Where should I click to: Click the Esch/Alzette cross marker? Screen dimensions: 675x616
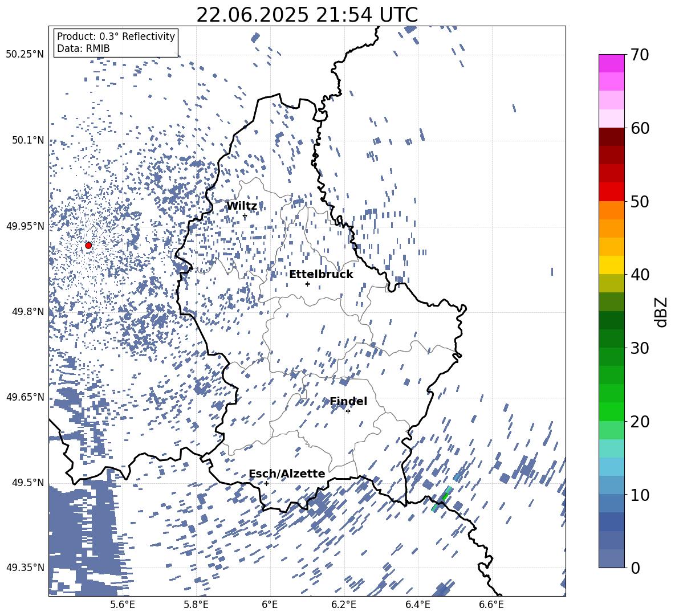click(x=266, y=483)
